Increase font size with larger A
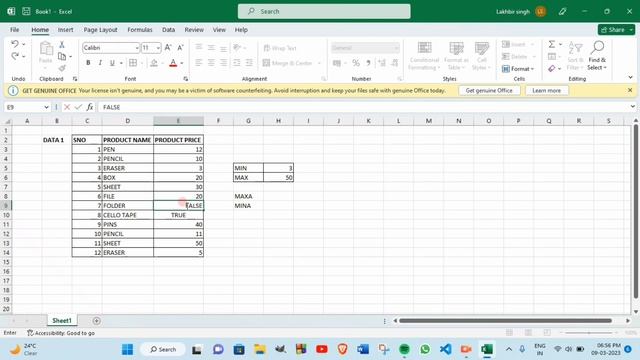 pos(168,48)
